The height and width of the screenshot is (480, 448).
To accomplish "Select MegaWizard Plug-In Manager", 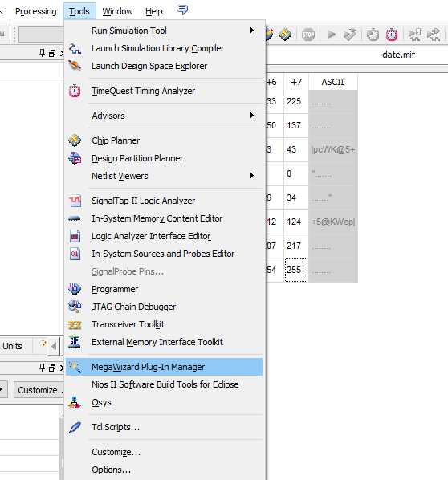I will pos(164,367).
